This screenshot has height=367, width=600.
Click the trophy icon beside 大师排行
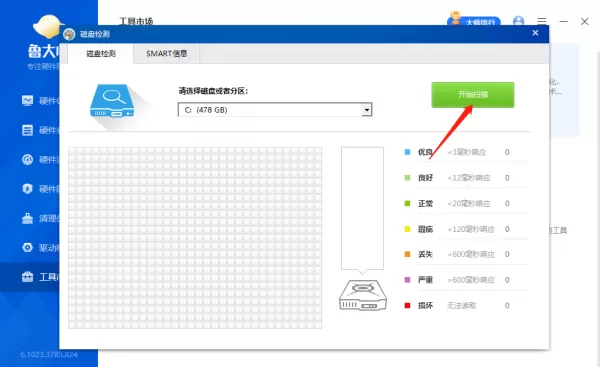tap(455, 19)
